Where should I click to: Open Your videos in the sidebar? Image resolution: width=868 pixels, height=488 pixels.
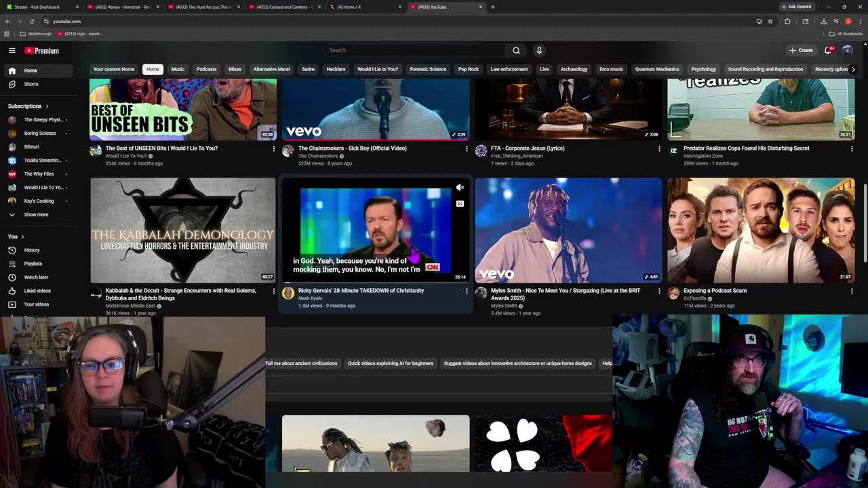click(37, 304)
